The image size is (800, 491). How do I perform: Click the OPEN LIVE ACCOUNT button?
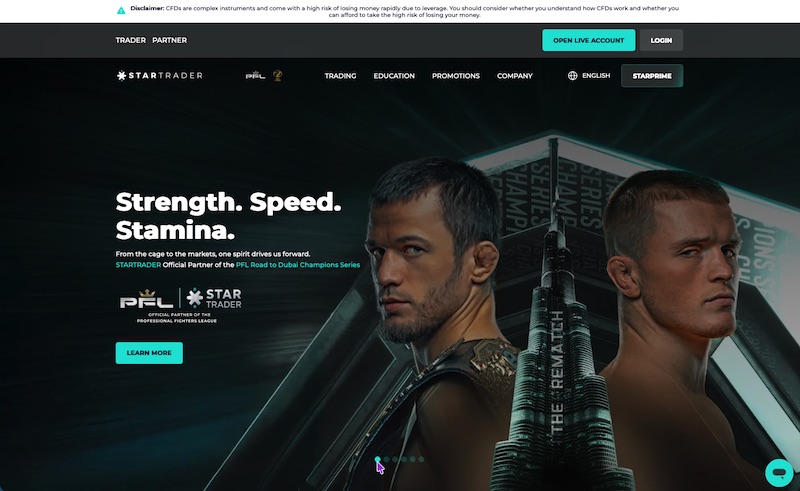(x=589, y=40)
